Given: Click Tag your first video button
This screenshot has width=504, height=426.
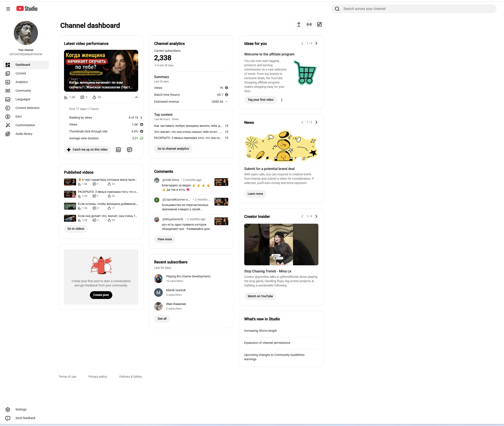Looking at the screenshot, I should [x=260, y=100].
